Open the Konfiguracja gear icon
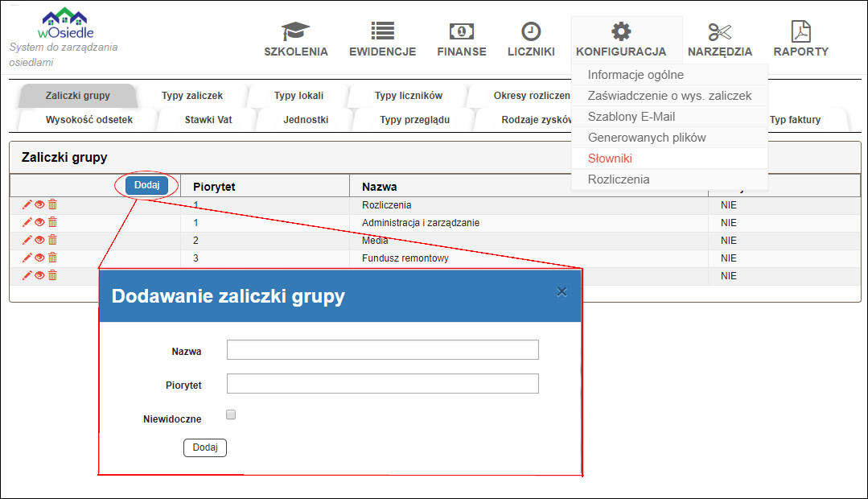The image size is (868, 499). tap(621, 31)
